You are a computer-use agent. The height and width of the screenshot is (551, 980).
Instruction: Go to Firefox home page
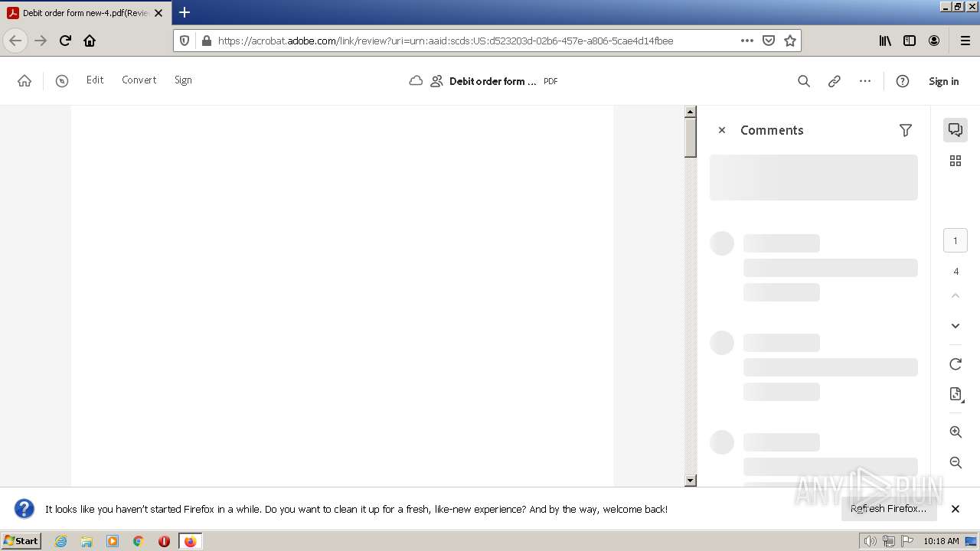[90, 41]
